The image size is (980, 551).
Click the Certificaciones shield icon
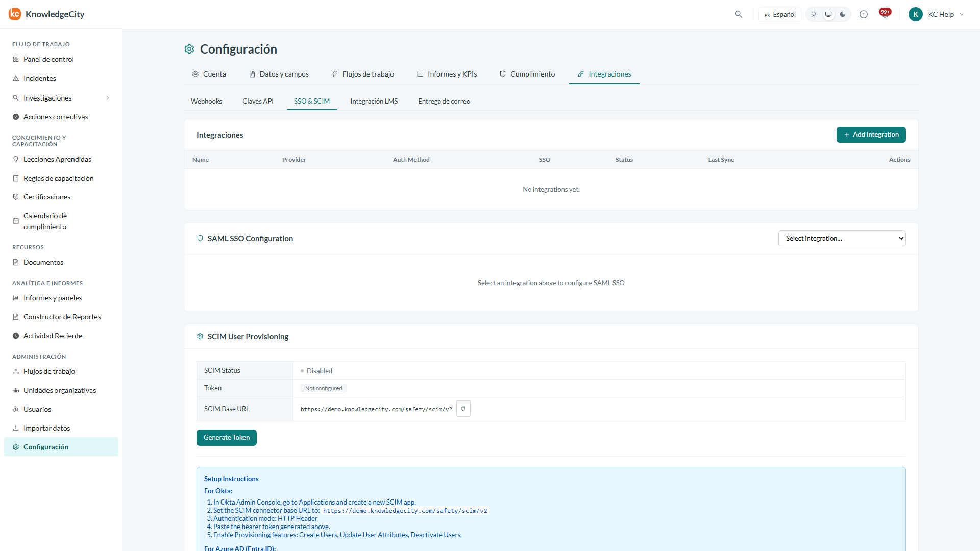(x=16, y=197)
